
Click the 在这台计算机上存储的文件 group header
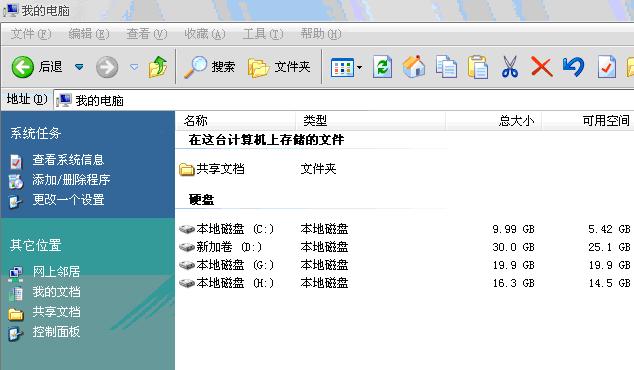click(x=266, y=140)
